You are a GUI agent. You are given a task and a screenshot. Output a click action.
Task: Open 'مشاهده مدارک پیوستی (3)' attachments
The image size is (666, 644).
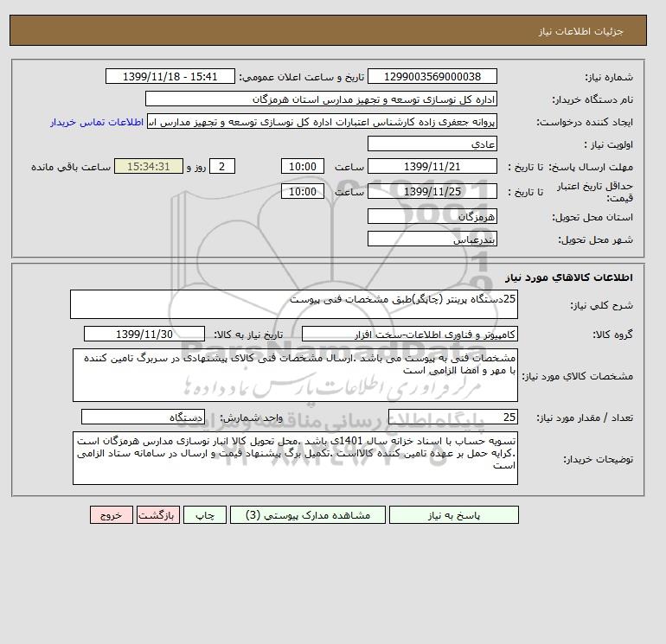coord(308,515)
